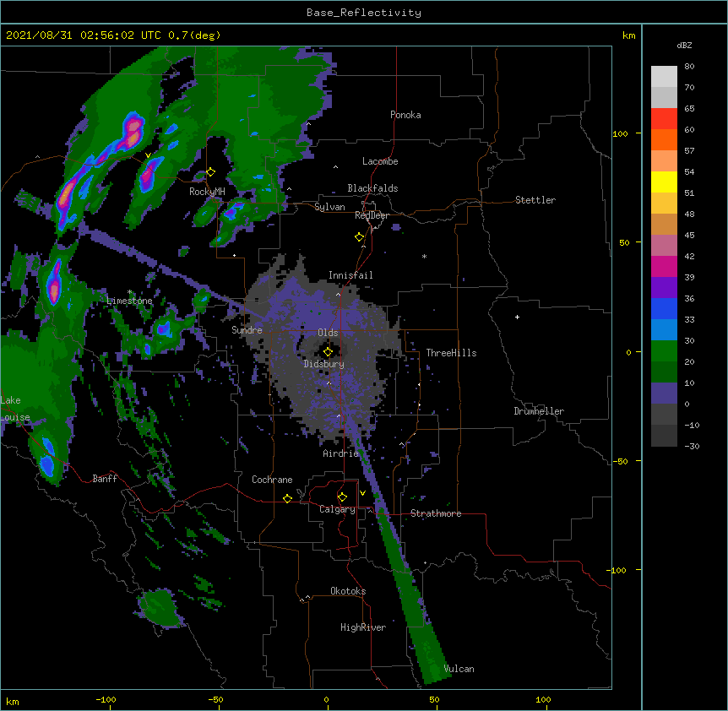
Task: Click the Lake Louise label
Action: coord(15,409)
